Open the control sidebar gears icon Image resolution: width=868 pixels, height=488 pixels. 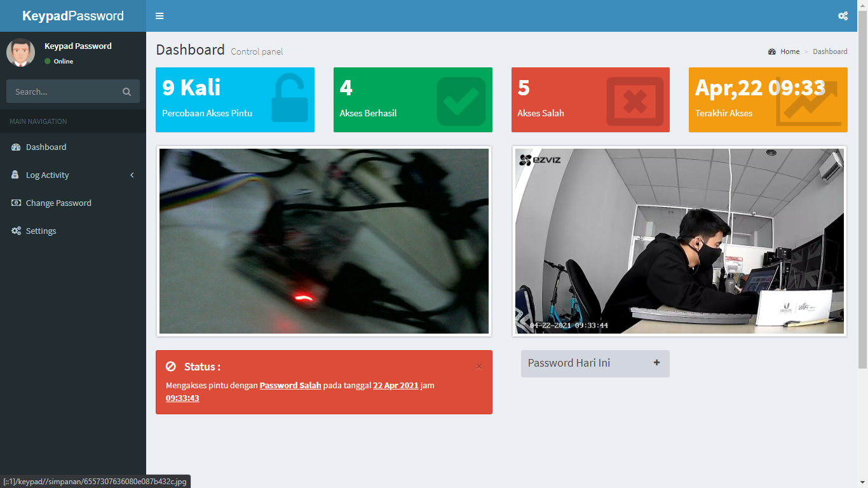point(843,16)
